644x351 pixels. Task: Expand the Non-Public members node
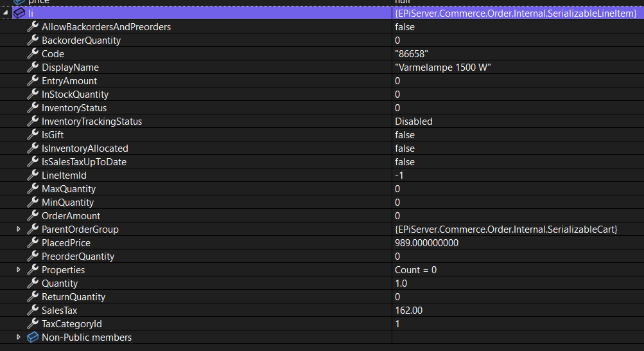(x=19, y=337)
